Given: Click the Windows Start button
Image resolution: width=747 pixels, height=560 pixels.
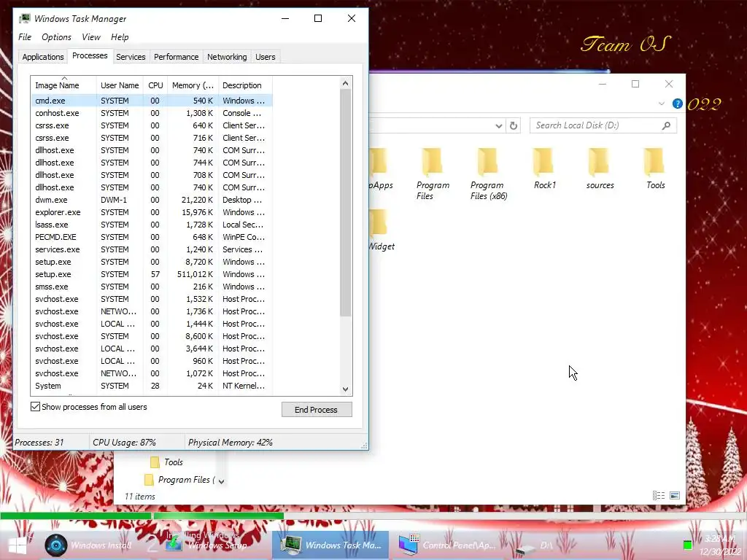Looking at the screenshot, I should tap(18, 545).
